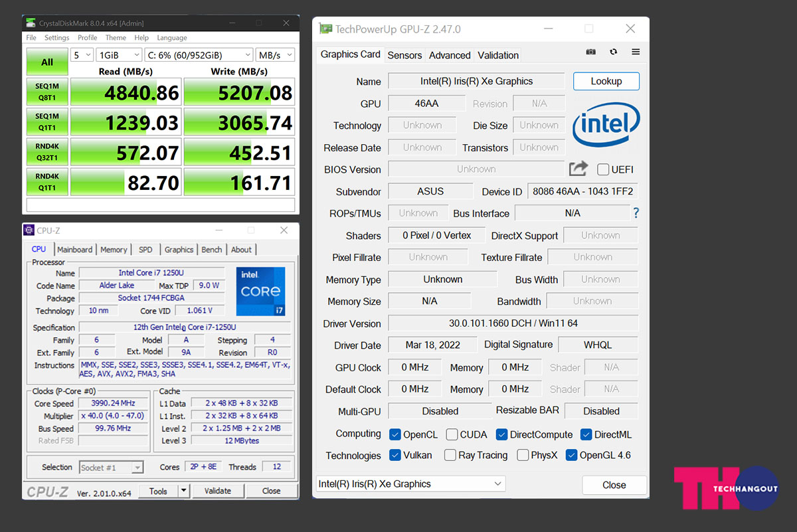
Task: Open the Validation tab in GPU-Z
Action: coord(498,55)
